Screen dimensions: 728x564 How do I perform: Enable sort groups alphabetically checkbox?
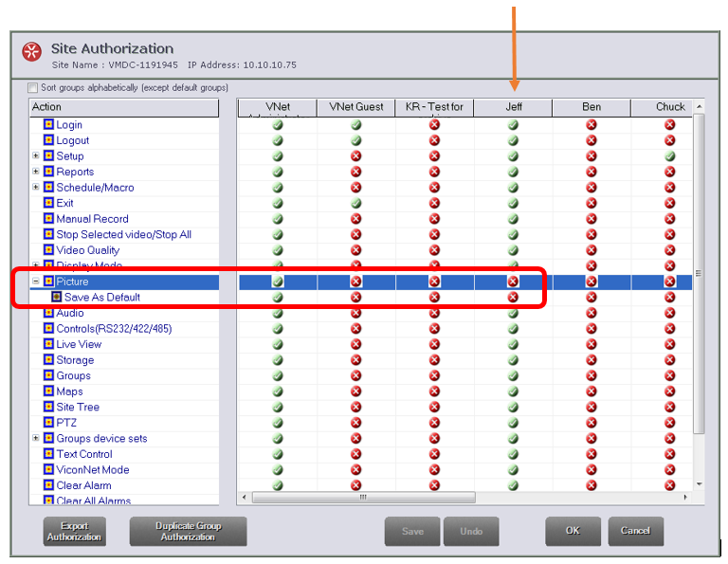click(33, 88)
